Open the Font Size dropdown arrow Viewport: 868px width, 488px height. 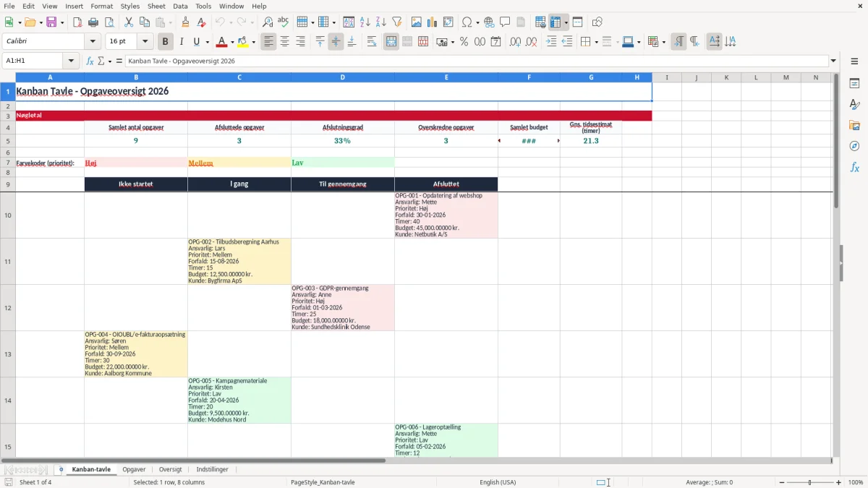(145, 42)
